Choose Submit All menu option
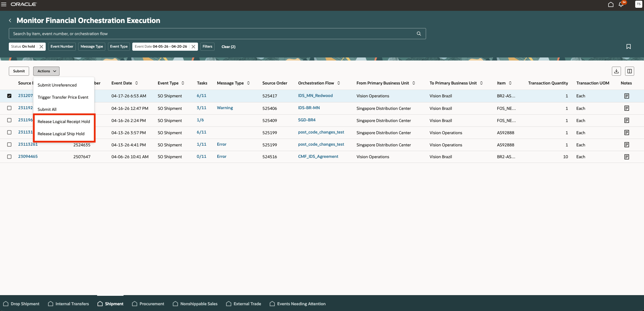 tap(64, 110)
